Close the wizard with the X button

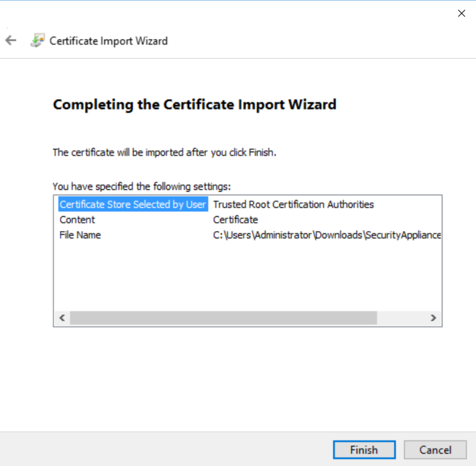point(462,13)
